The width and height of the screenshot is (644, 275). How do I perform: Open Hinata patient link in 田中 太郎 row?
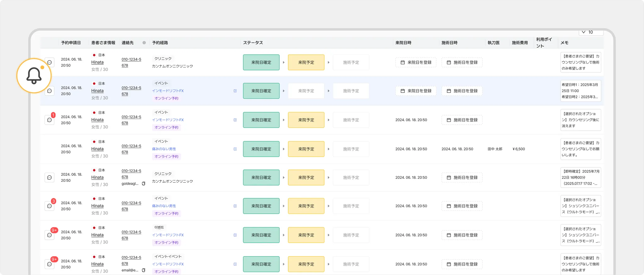click(97, 149)
